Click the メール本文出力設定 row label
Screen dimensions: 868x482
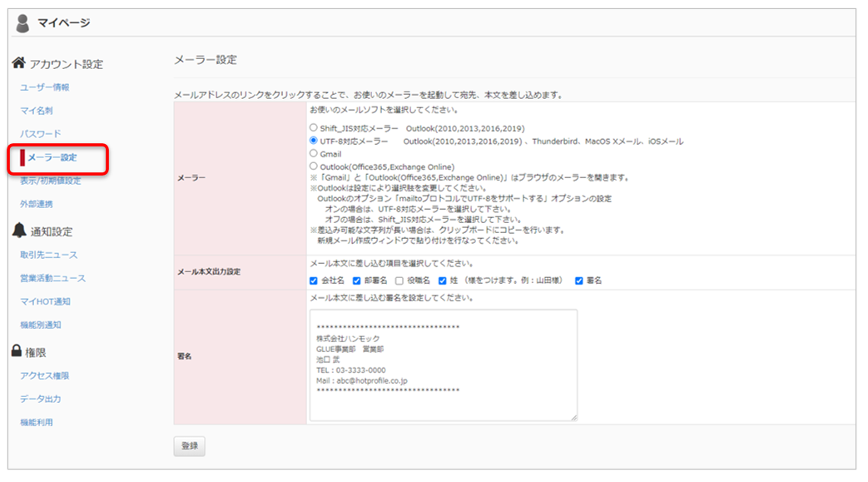(x=209, y=272)
